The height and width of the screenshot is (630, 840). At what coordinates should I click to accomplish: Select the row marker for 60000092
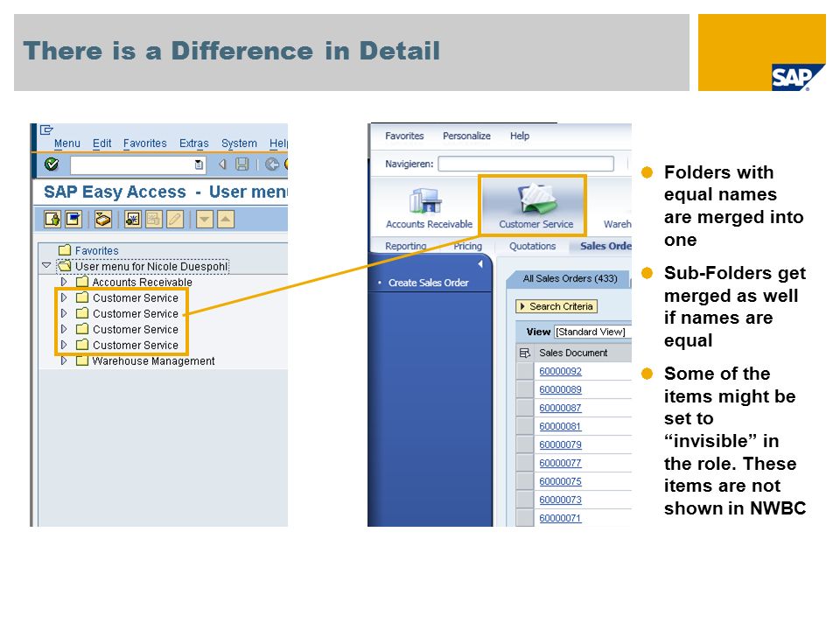click(x=524, y=371)
